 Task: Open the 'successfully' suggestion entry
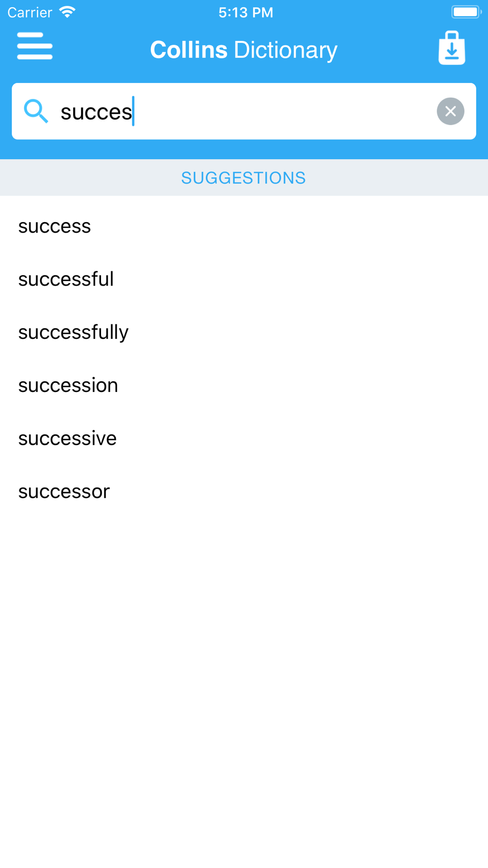(x=244, y=332)
